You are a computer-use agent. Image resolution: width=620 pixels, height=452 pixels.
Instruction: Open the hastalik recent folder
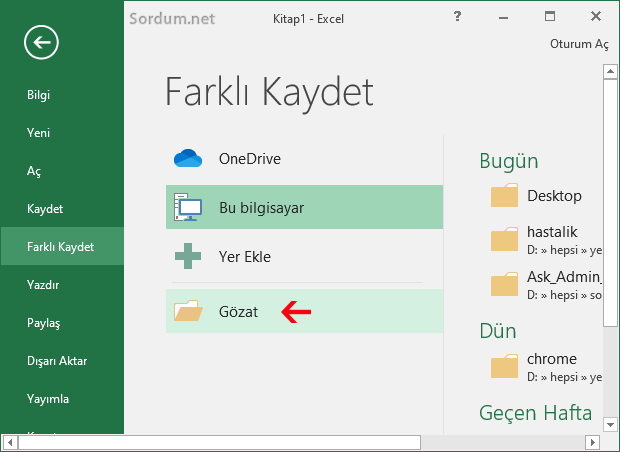545,240
